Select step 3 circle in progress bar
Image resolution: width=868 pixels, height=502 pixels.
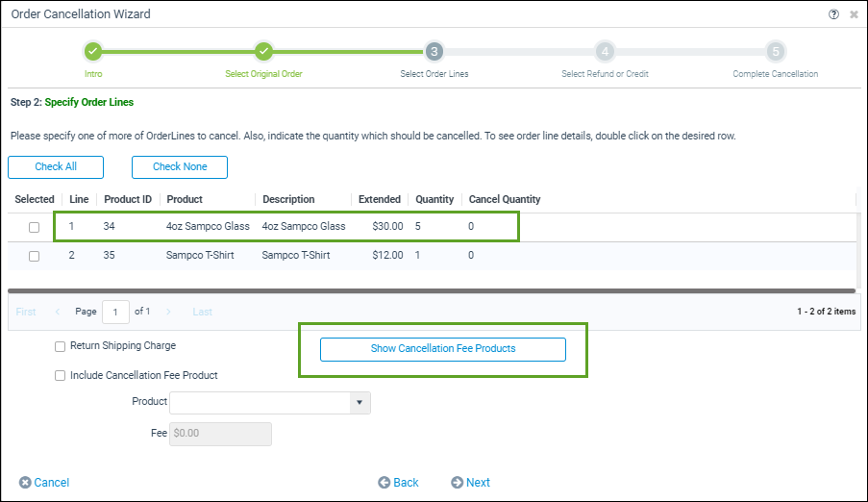coord(434,52)
